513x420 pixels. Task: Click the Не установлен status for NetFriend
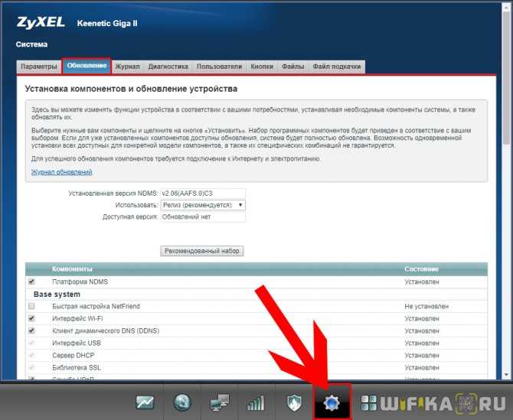(x=426, y=306)
